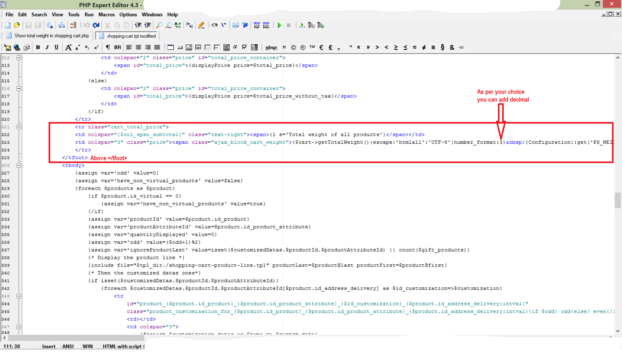
Task: Collapse tbody fold at line 326
Action: click(19, 165)
